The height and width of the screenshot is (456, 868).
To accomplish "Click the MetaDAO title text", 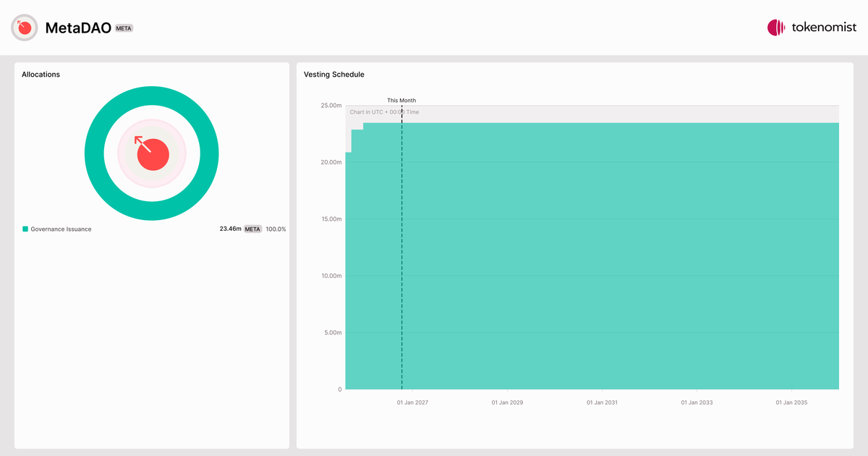I will click(78, 28).
